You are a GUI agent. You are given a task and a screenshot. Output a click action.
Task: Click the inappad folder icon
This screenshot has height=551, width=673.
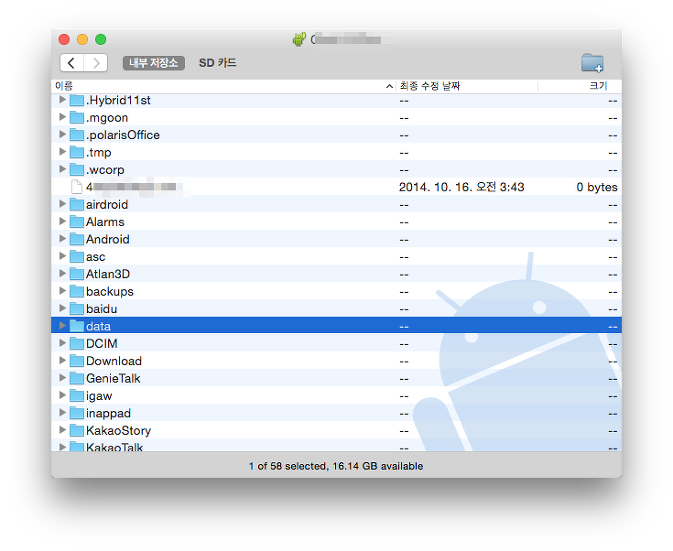pyautogui.click(x=77, y=413)
